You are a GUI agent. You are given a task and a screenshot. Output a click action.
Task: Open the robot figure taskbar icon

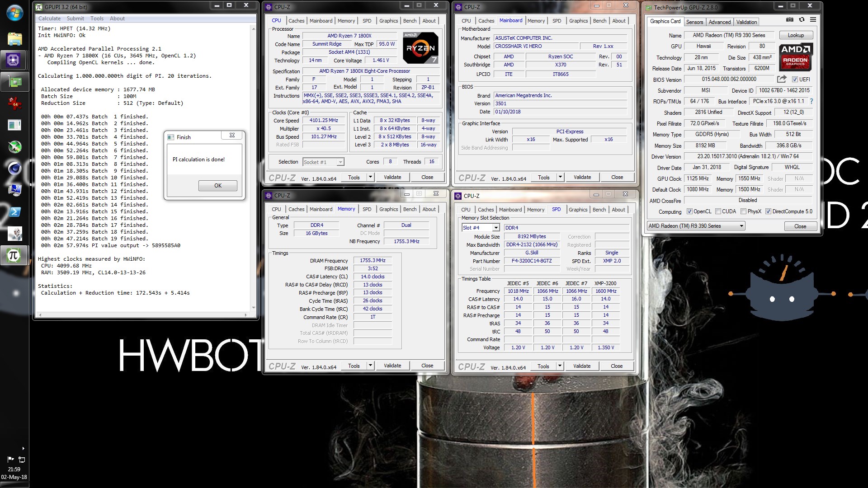click(14, 234)
